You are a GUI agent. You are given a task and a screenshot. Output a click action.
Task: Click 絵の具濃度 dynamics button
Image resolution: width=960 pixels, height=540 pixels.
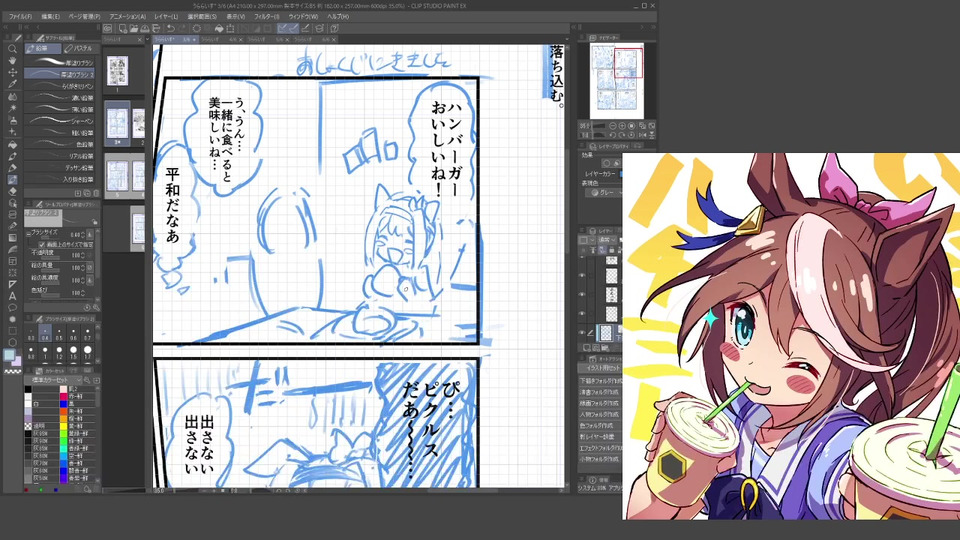click(x=90, y=280)
